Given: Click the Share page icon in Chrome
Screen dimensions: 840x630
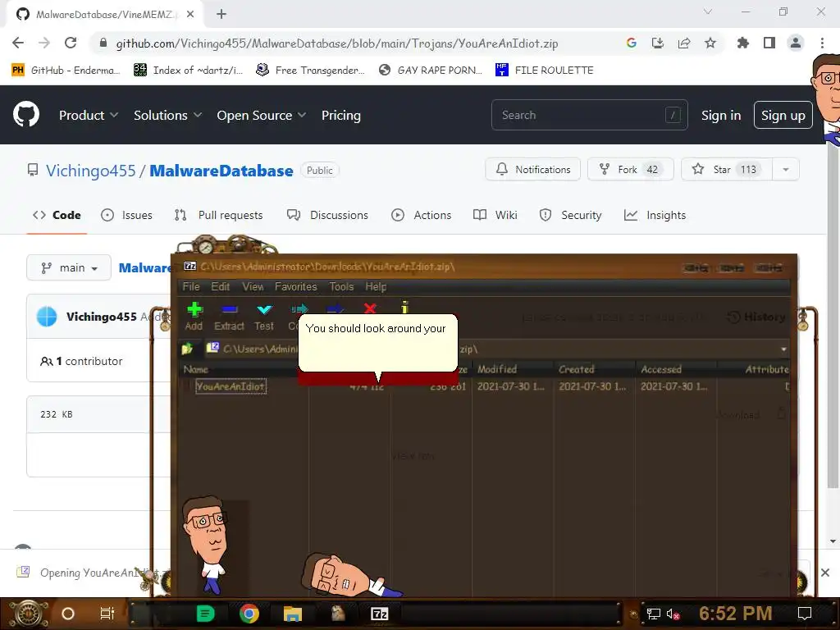Looking at the screenshot, I should pyautogui.click(x=683, y=43).
